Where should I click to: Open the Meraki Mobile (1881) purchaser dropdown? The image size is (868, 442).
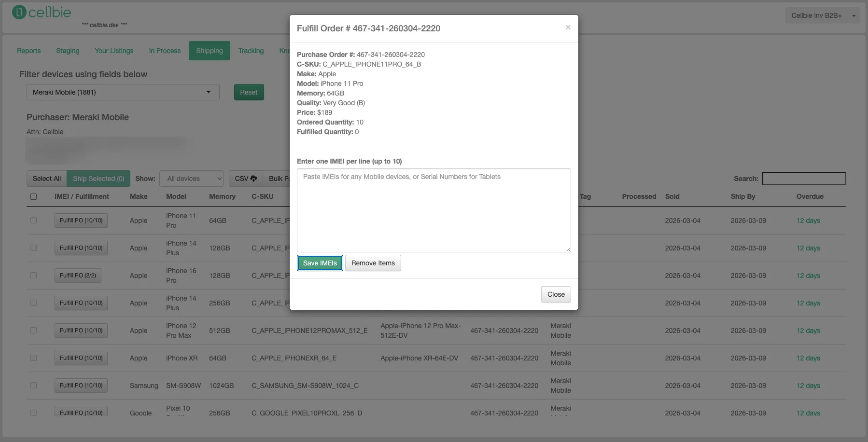[x=123, y=92]
